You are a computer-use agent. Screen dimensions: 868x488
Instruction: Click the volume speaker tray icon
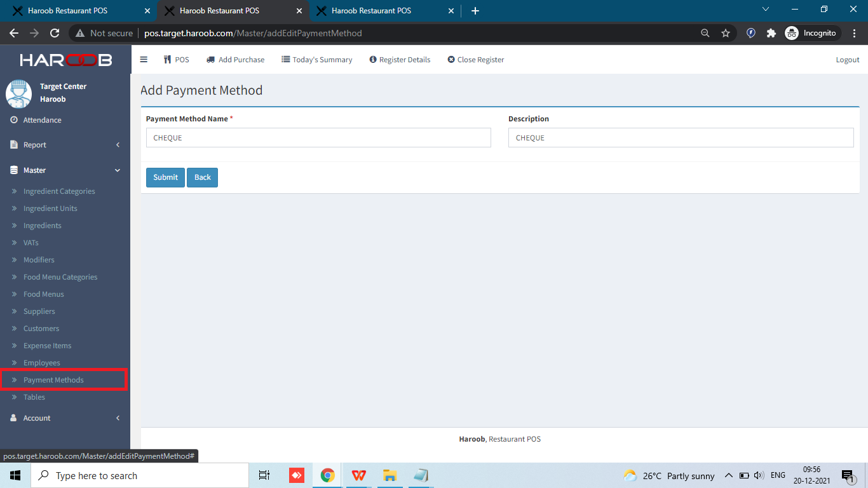point(758,475)
